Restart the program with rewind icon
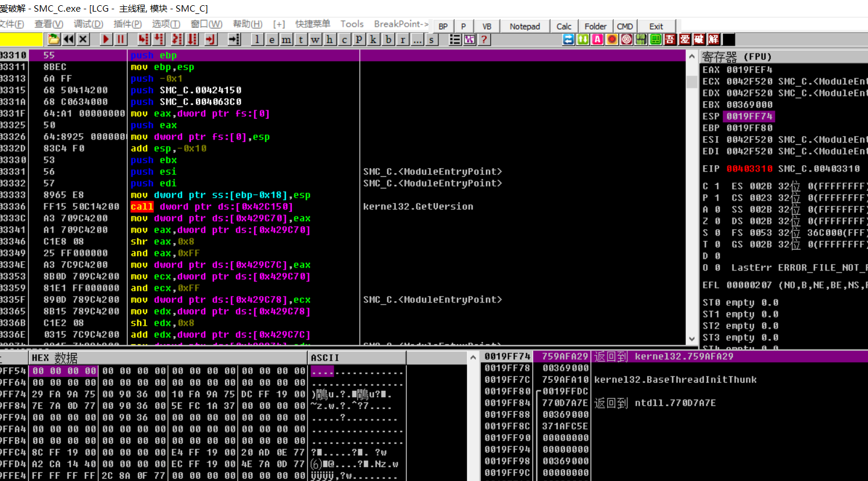Viewport: 868px width, 481px height. pyautogui.click(x=69, y=40)
